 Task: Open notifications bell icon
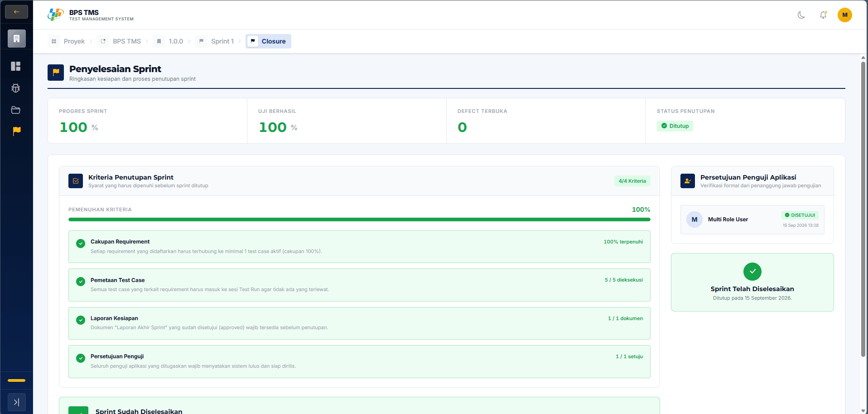point(823,15)
